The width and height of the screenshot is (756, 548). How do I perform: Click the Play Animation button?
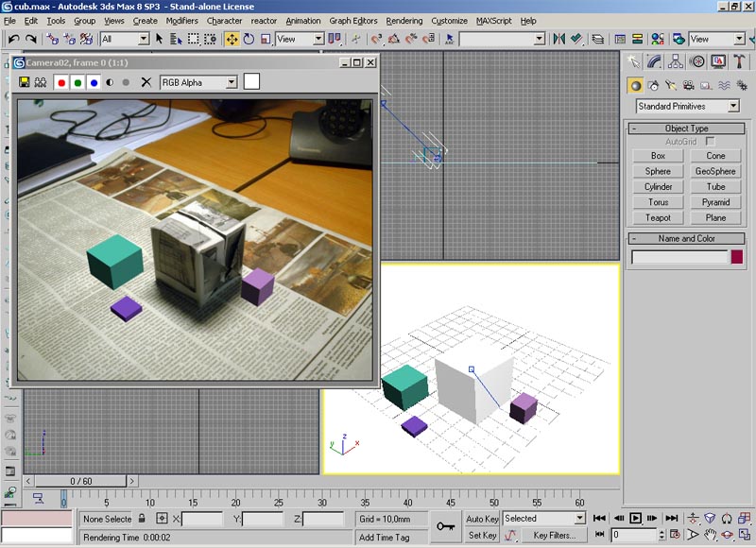pos(636,519)
